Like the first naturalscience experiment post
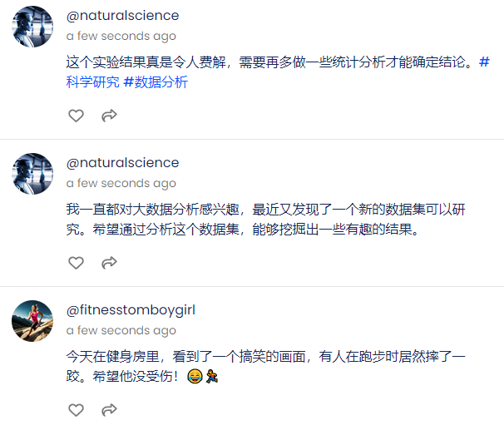Image resolution: width=504 pixels, height=425 pixels. pos(77,116)
